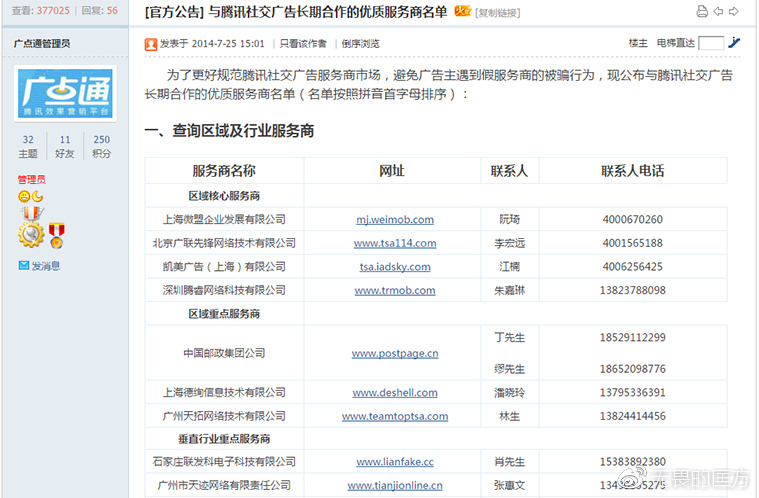The width and height of the screenshot is (759, 498).
Task: Open www.deshell.com link
Action: pyautogui.click(x=395, y=392)
